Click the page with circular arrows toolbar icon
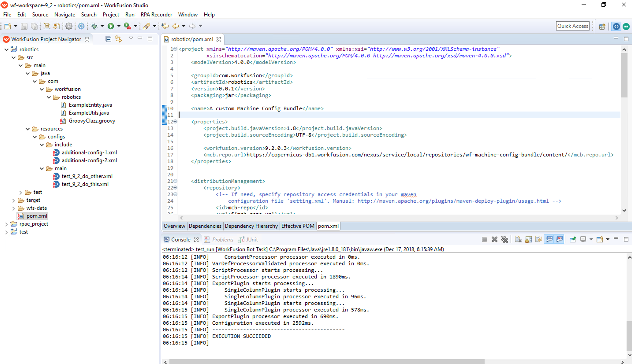Image resolution: width=632 pixels, height=364 pixels. pos(56,26)
